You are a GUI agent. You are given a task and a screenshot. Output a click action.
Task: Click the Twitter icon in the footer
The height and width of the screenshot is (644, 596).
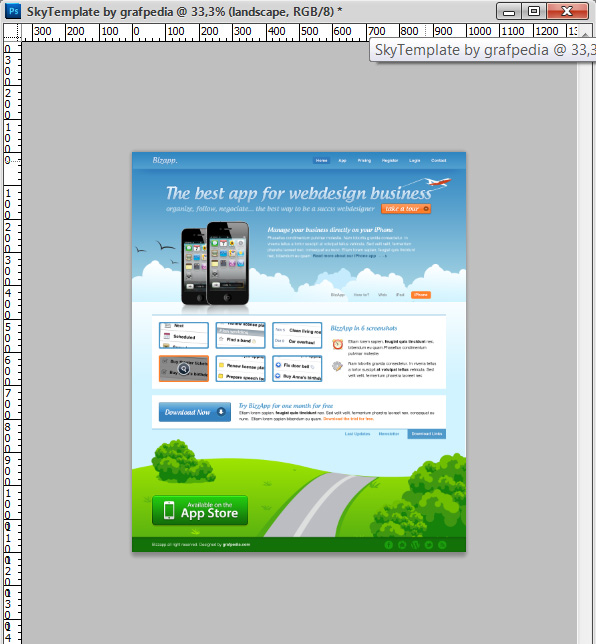tap(429, 545)
